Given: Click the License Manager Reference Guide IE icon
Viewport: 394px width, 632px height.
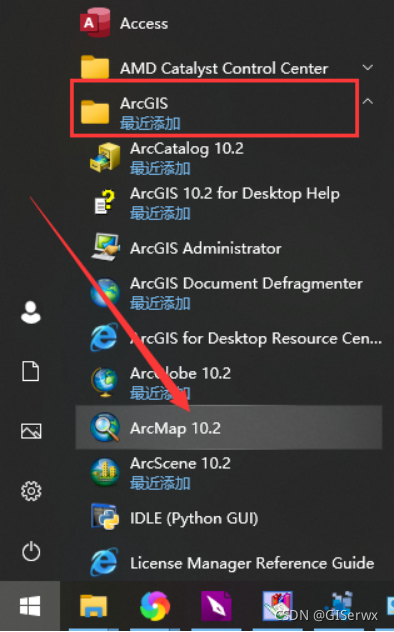Looking at the screenshot, I should (x=104, y=561).
